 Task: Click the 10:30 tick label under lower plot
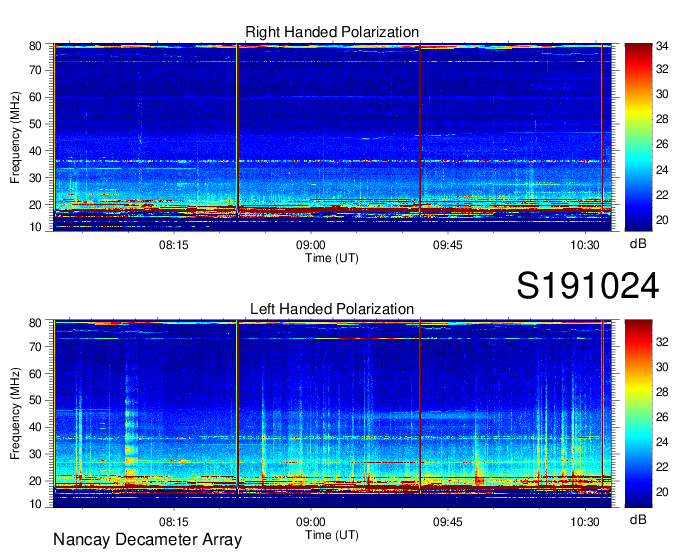click(x=585, y=522)
